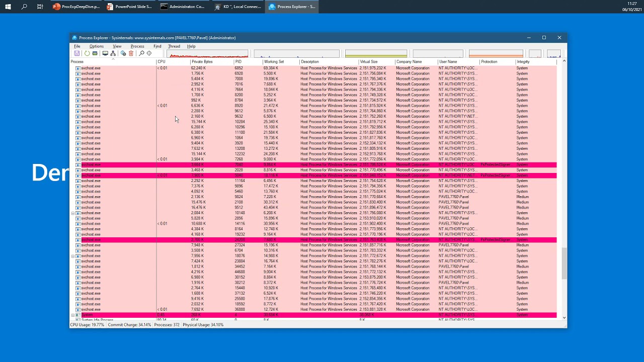This screenshot has width=644, height=362.
Task: Click 'Physical Usage: 34.10%' in status bar
Action: [x=203, y=325]
